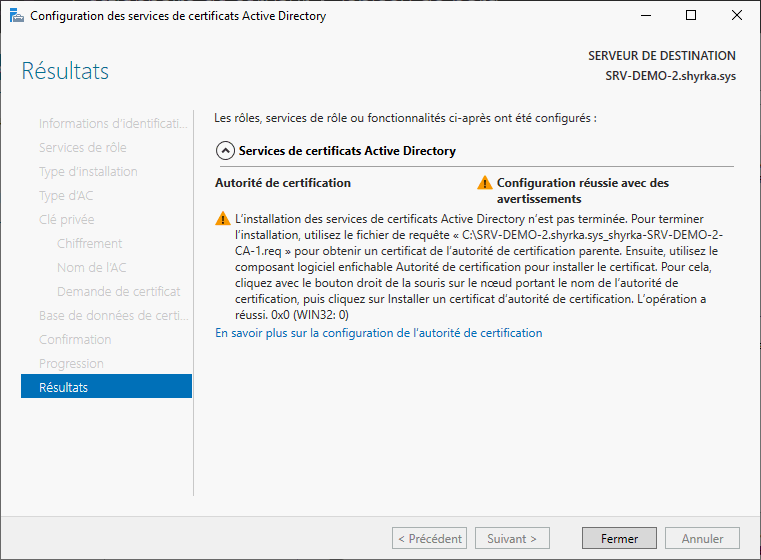Screen dimensions: 761x560
Task: Click the warning icon beside installation message
Action: click(222, 218)
